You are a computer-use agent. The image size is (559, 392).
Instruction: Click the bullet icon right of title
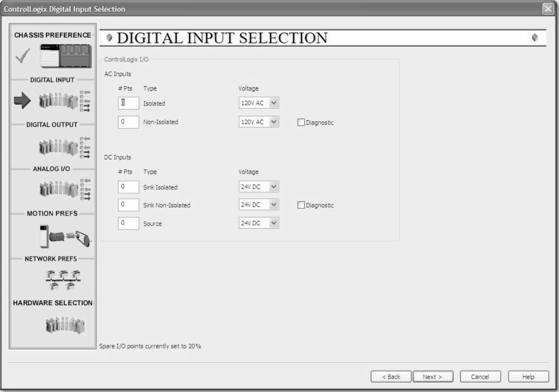pyautogui.click(x=535, y=38)
